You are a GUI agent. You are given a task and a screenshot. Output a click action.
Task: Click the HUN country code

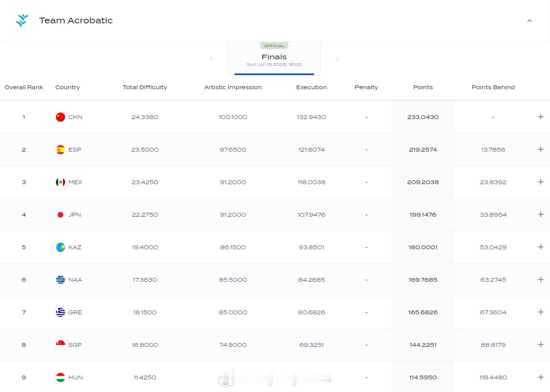coord(75,377)
